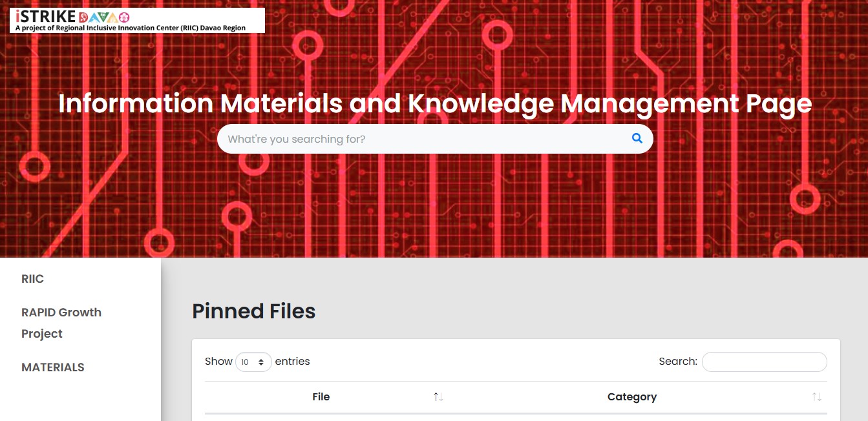The height and width of the screenshot is (421, 868).
Task: Click the sort arrows beside File column
Action: tap(438, 397)
